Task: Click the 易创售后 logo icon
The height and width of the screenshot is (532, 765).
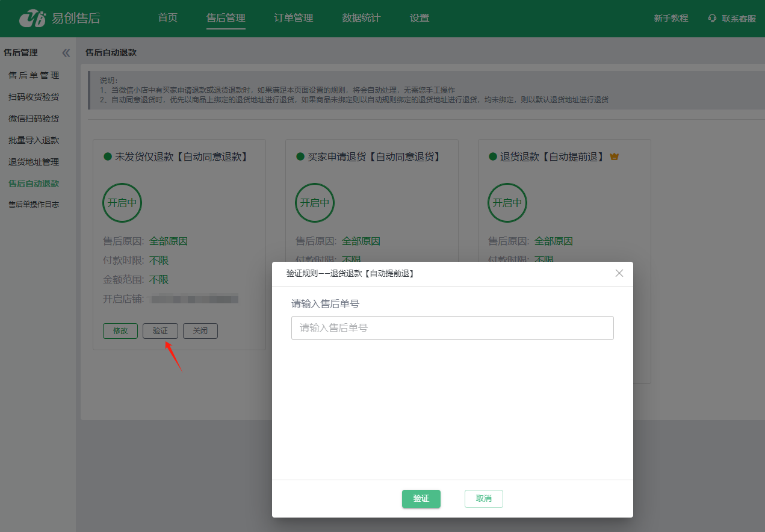Action: 32,19
